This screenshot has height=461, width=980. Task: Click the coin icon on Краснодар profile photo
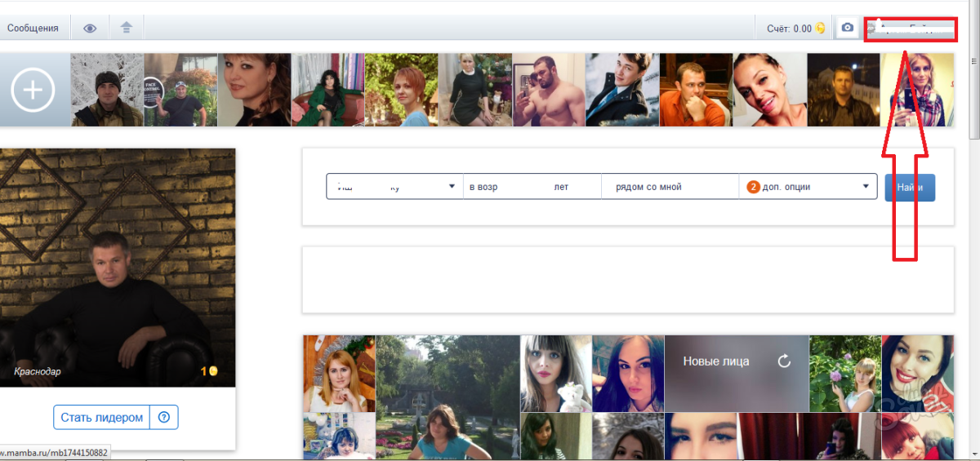coord(213,371)
